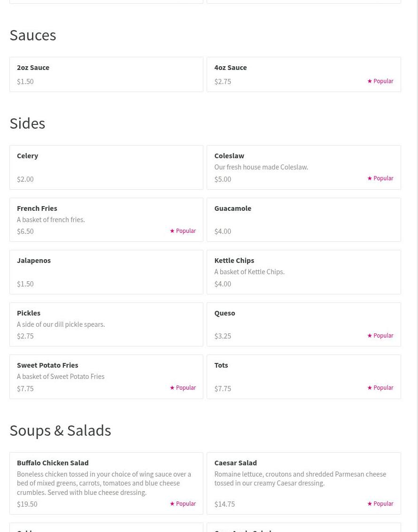Screen dimensions: 418x532
Task: Click the Popular star on Sweet Potato Fries
Action: coord(172,388)
